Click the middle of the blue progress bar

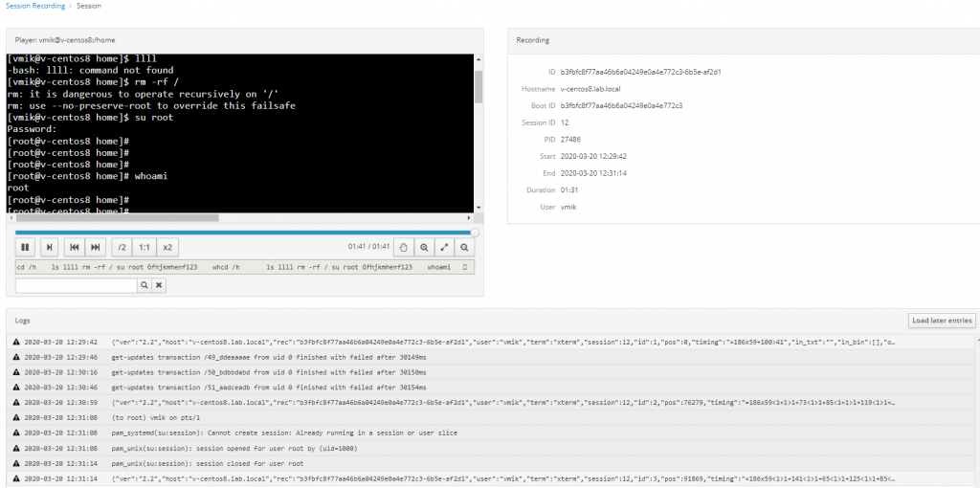click(244, 233)
